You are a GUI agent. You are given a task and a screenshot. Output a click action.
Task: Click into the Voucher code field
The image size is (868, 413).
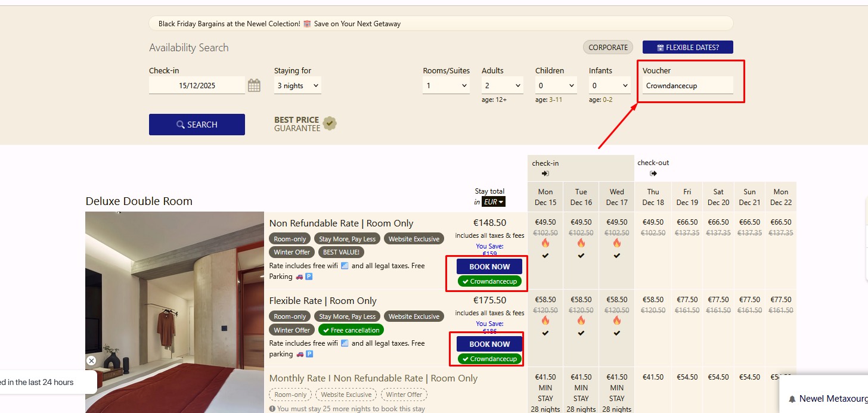click(x=687, y=86)
